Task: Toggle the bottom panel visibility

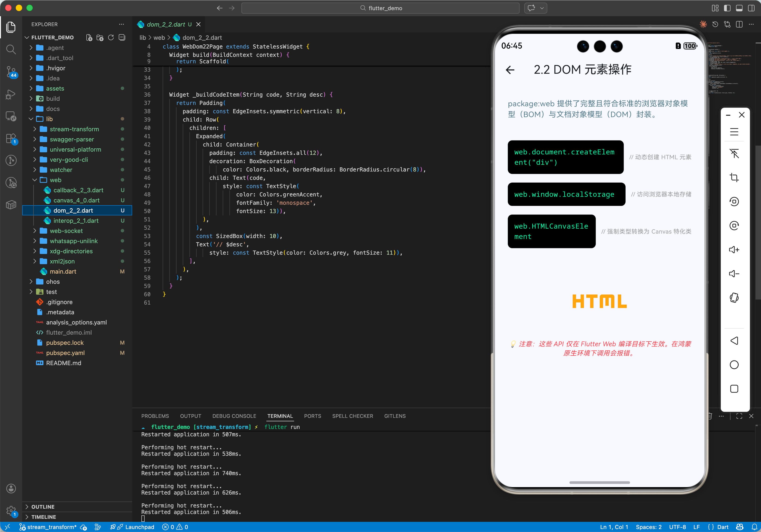Action: click(x=739, y=8)
